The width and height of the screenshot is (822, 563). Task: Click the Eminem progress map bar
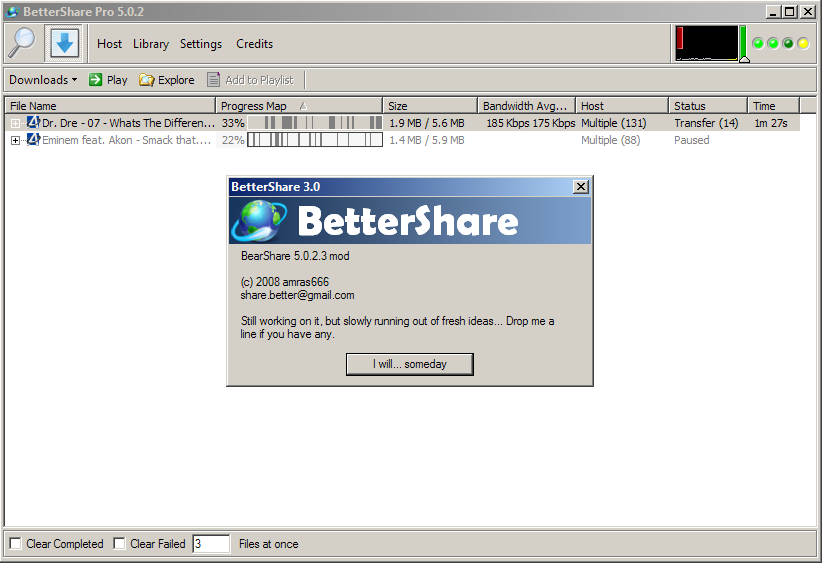tap(315, 140)
